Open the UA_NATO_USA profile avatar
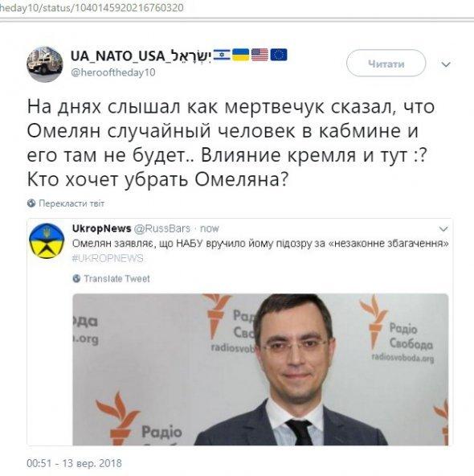The width and height of the screenshot is (474, 476). pyautogui.click(x=45, y=64)
